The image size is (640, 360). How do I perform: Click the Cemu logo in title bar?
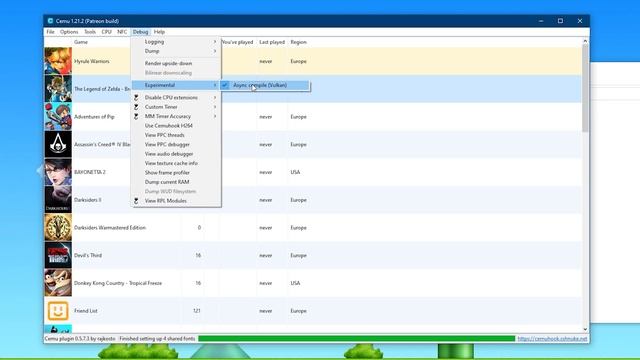(50, 21)
